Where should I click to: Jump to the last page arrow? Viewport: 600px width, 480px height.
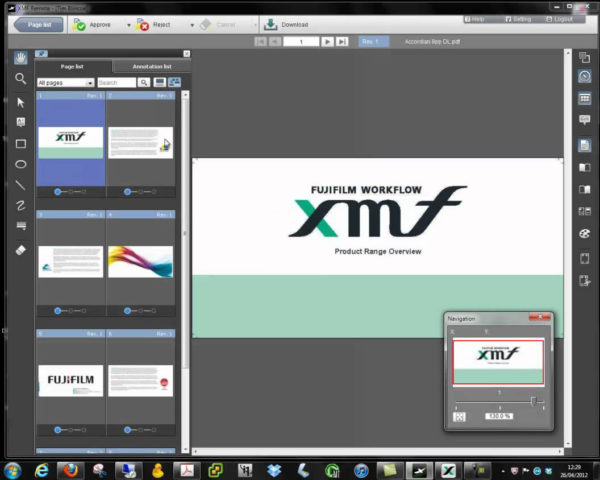(342, 41)
